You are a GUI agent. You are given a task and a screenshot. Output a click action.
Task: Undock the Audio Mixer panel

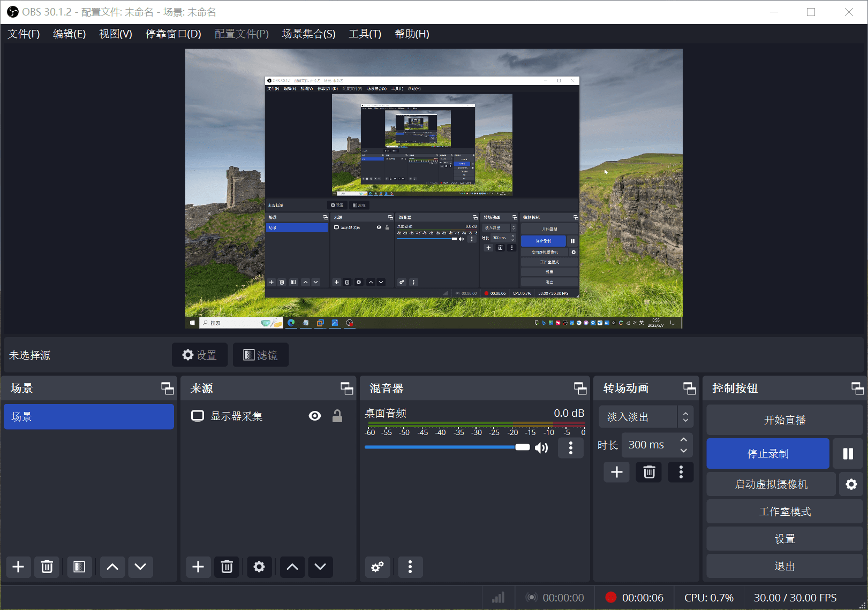pos(580,388)
